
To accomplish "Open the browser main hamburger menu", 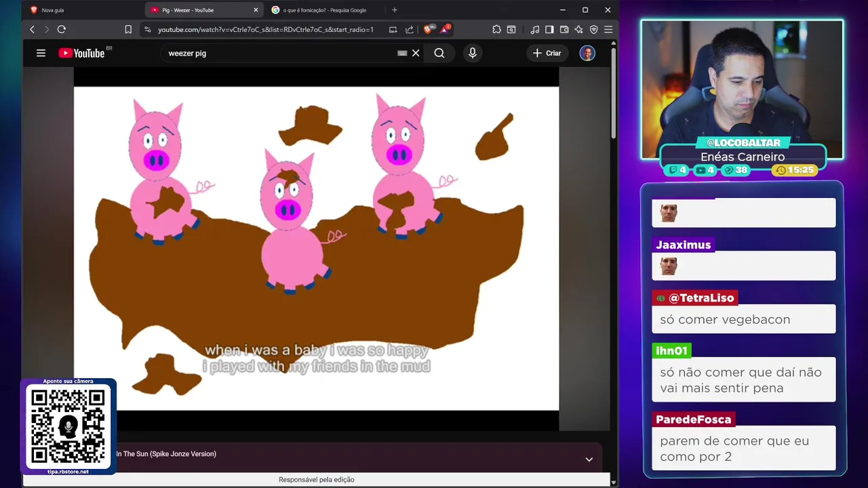I will point(608,30).
